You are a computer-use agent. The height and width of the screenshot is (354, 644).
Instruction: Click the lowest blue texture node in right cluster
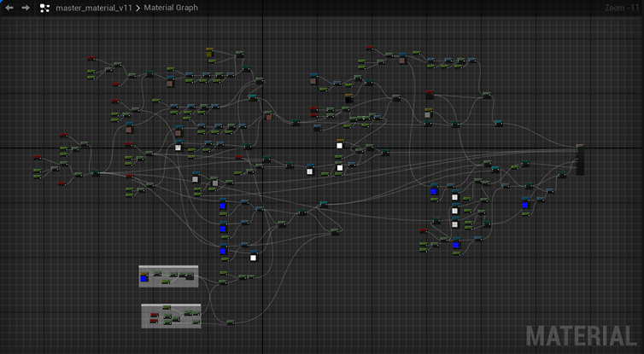tap(455, 245)
